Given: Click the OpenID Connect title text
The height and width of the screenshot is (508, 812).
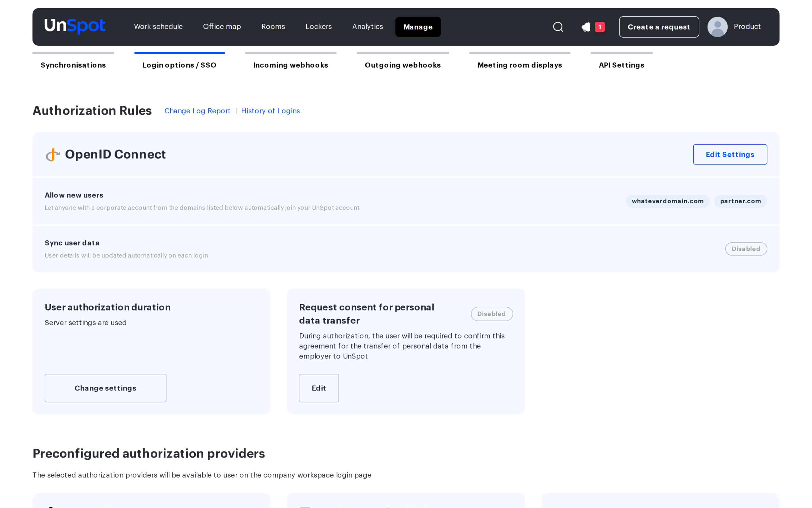Looking at the screenshot, I should [115, 155].
